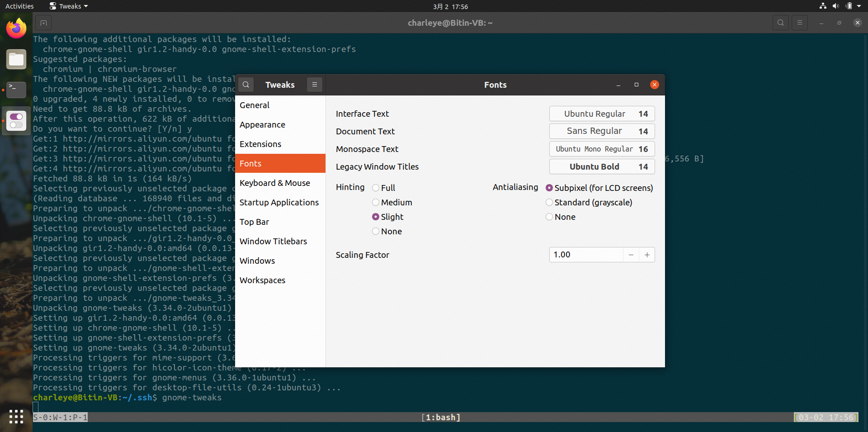Change the Legacy Window Titles font
This screenshot has height=432, width=868.
[602, 166]
